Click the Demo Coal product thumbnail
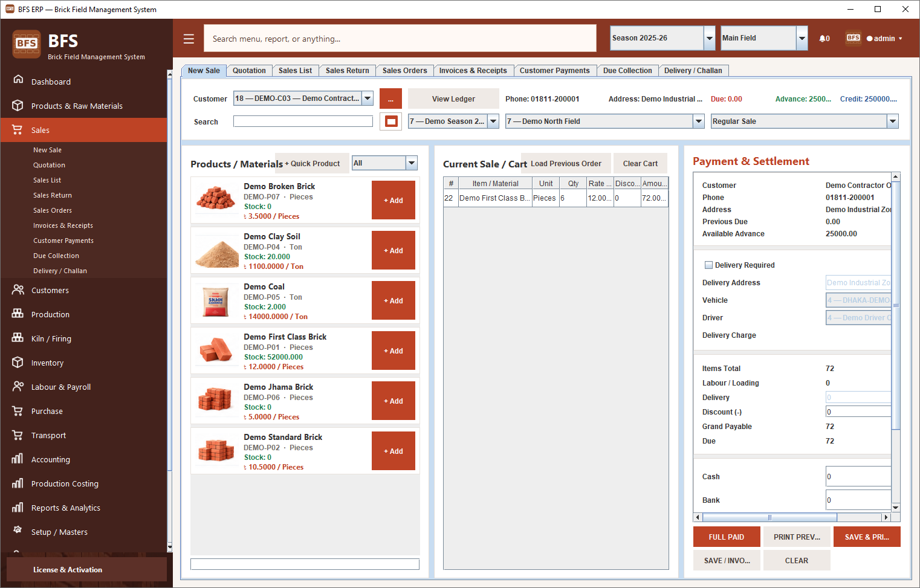 click(x=216, y=301)
